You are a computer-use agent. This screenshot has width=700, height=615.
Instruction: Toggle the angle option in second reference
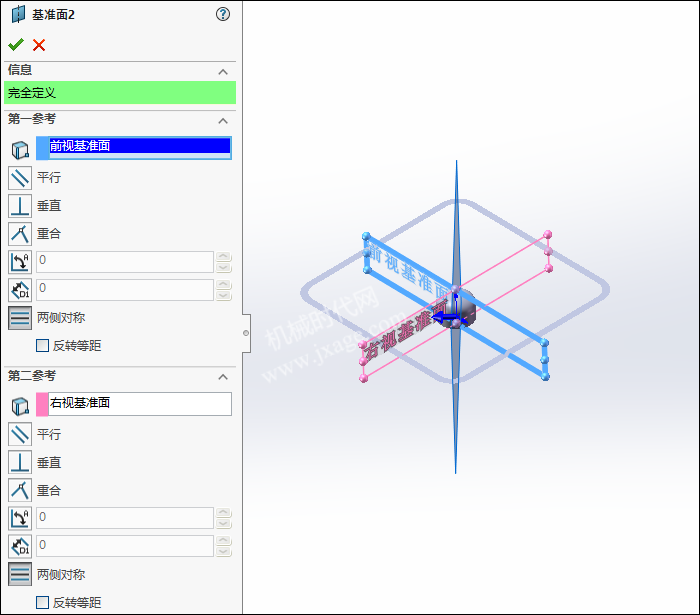point(20,519)
